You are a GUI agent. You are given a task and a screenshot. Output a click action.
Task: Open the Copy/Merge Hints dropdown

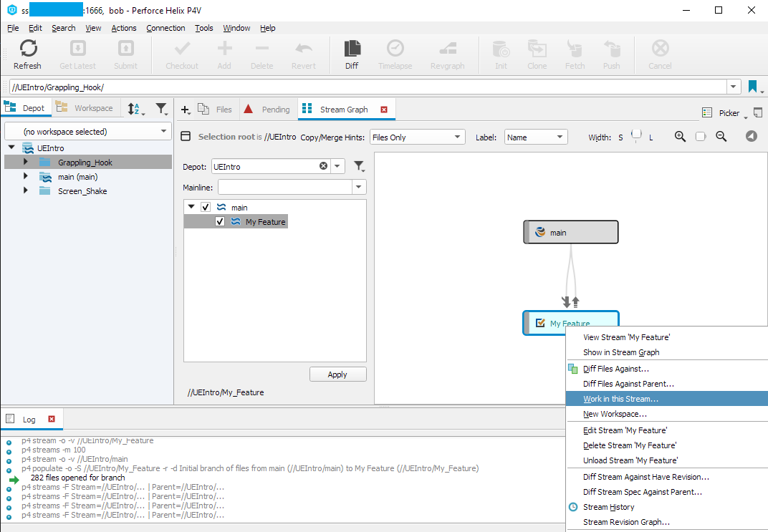click(457, 137)
